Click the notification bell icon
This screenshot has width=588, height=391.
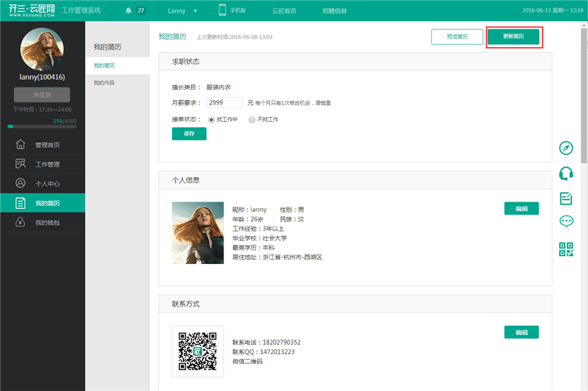click(x=128, y=10)
